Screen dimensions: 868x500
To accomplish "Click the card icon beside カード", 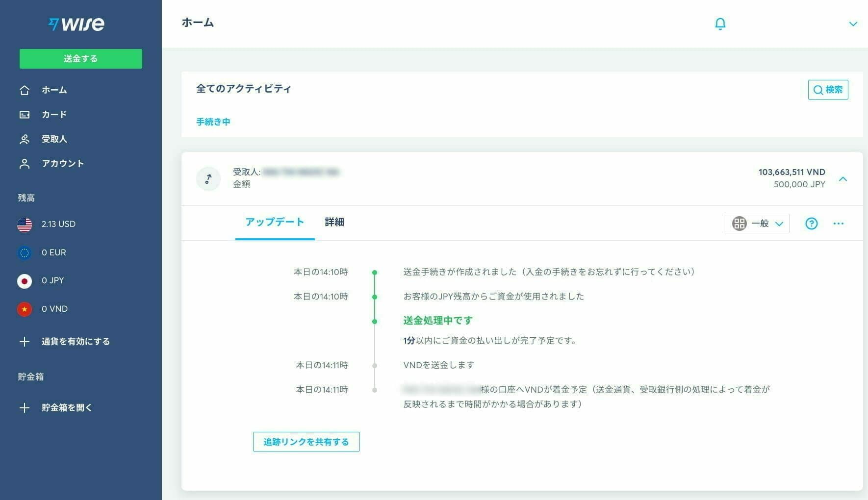I will pos(25,115).
